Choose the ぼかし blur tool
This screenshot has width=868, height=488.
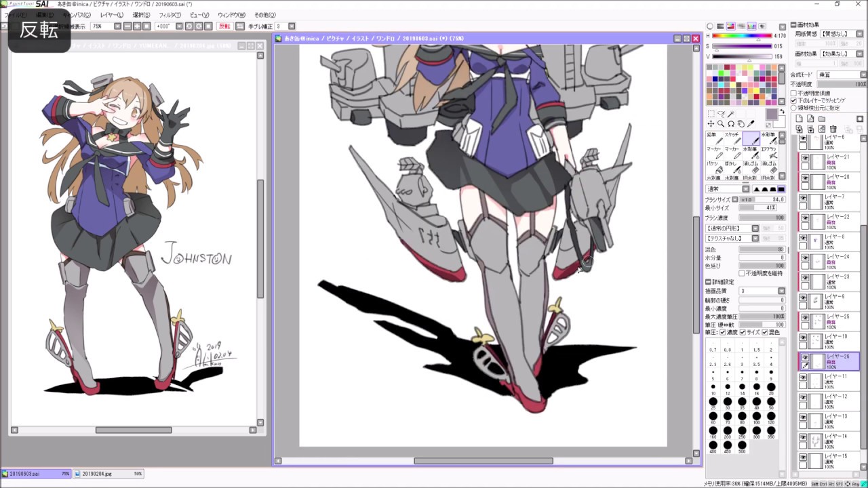(x=733, y=167)
